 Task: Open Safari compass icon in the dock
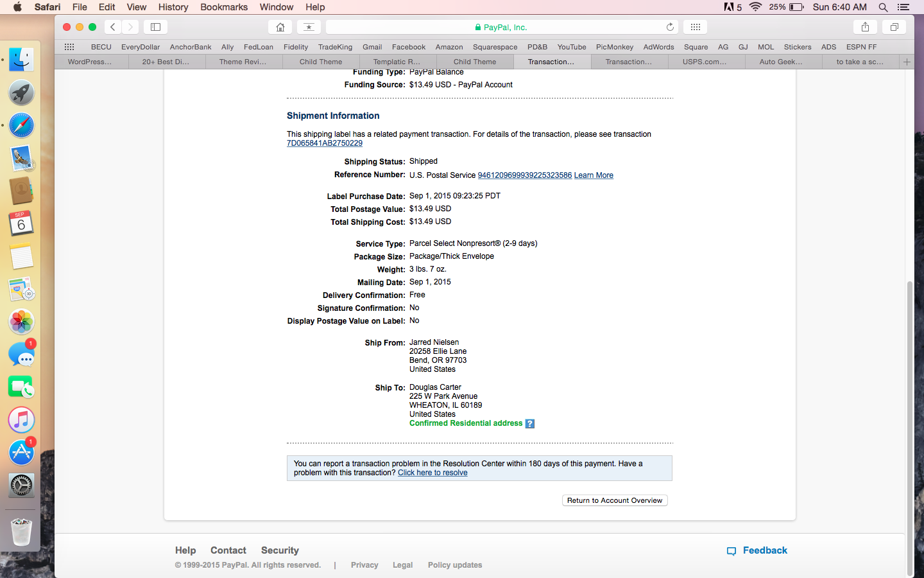(x=21, y=125)
